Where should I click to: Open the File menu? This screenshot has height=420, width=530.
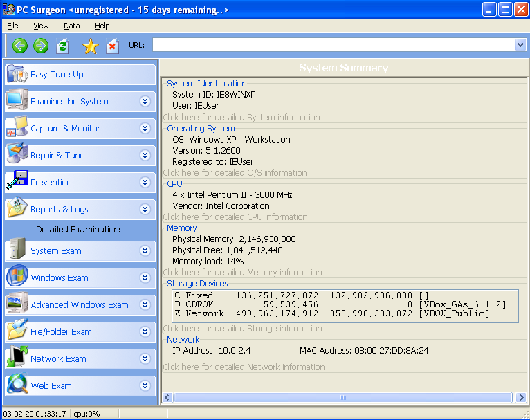[13, 26]
